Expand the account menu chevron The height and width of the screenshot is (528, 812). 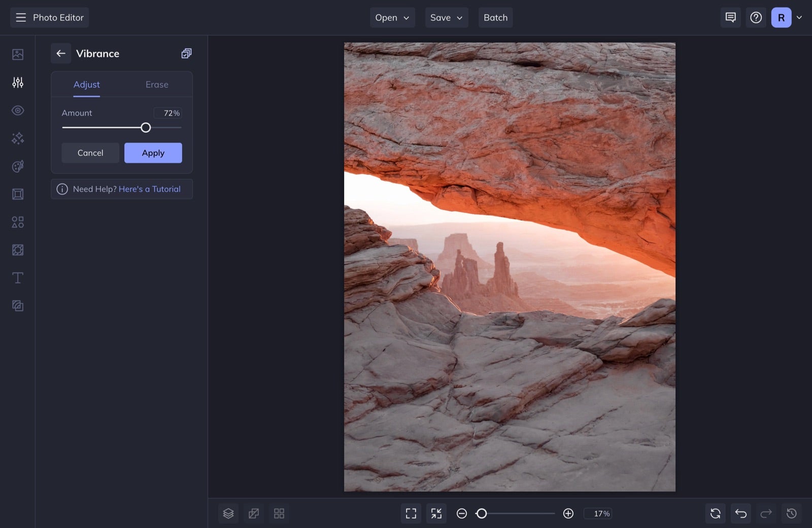coord(800,17)
